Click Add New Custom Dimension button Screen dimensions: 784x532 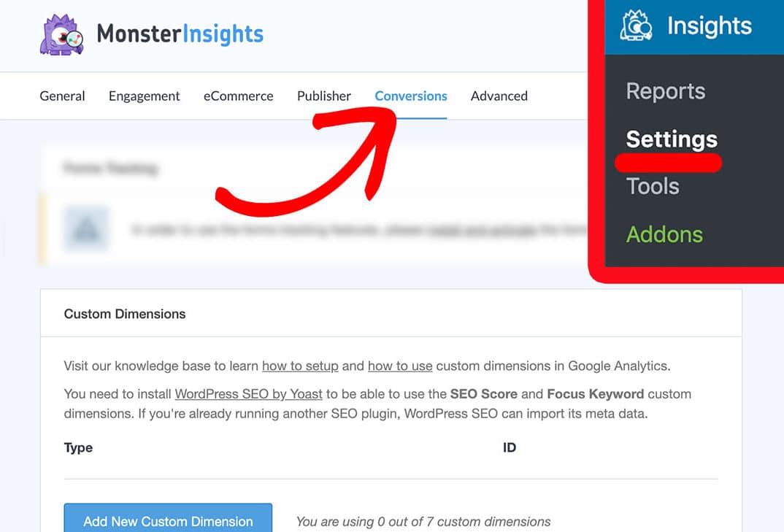168,518
